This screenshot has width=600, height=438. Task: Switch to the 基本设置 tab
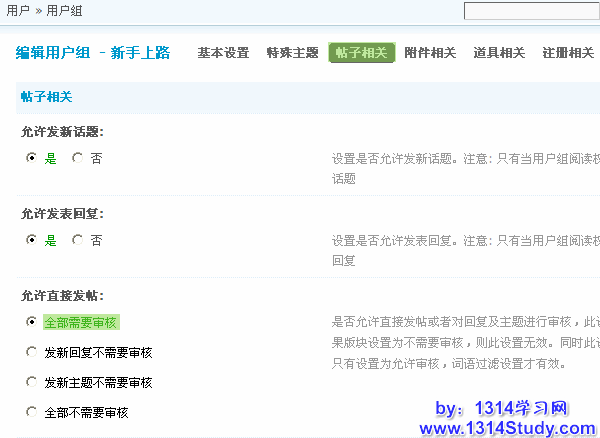pyautogui.click(x=223, y=53)
